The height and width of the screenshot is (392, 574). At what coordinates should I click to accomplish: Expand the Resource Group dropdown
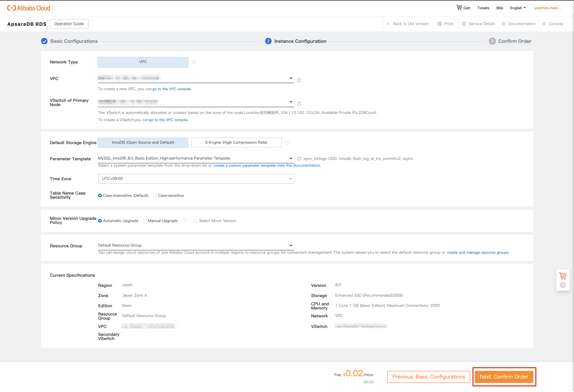point(196,245)
